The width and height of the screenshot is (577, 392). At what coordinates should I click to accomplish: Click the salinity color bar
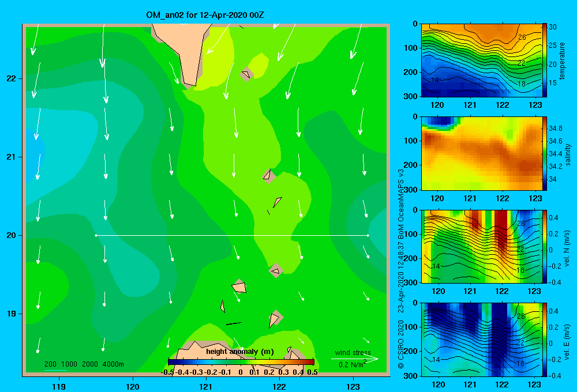pos(545,153)
